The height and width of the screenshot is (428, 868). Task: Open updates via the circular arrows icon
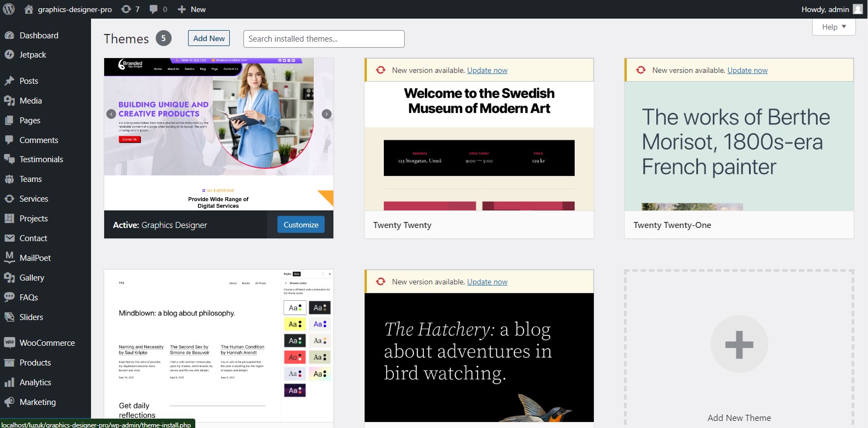click(x=126, y=9)
